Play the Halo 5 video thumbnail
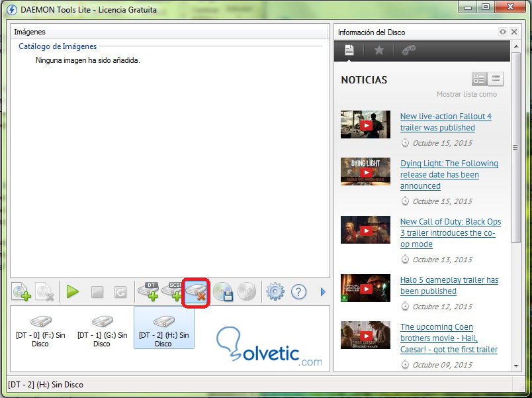532x398 pixels. pos(365,288)
